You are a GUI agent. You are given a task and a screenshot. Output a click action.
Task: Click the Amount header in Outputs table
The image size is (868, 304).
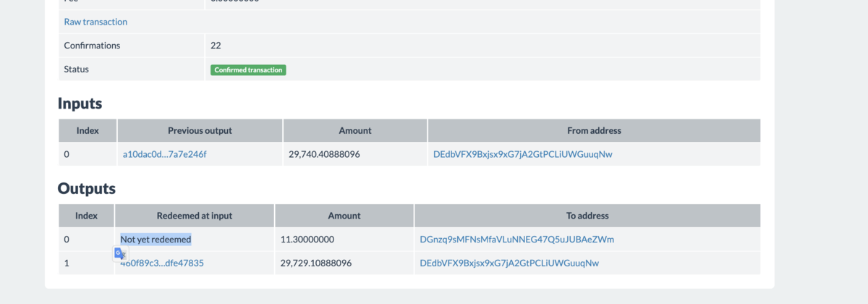click(x=344, y=216)
